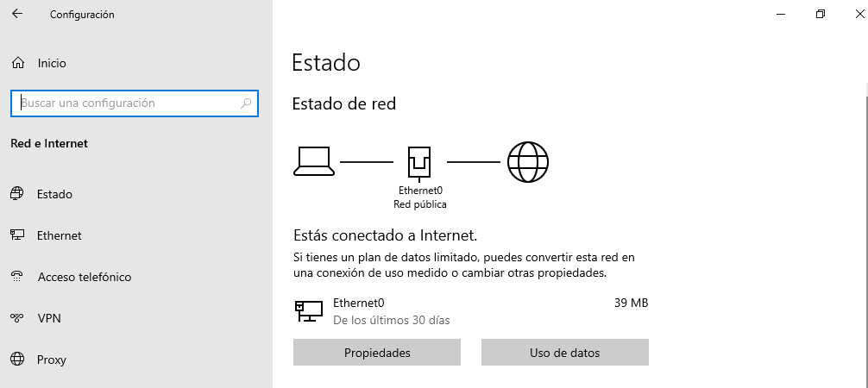This screenshot has height=388, width=868.
Task: Click the network icon beside Ethernet0 data usage
Action: [x=309, y=311]
